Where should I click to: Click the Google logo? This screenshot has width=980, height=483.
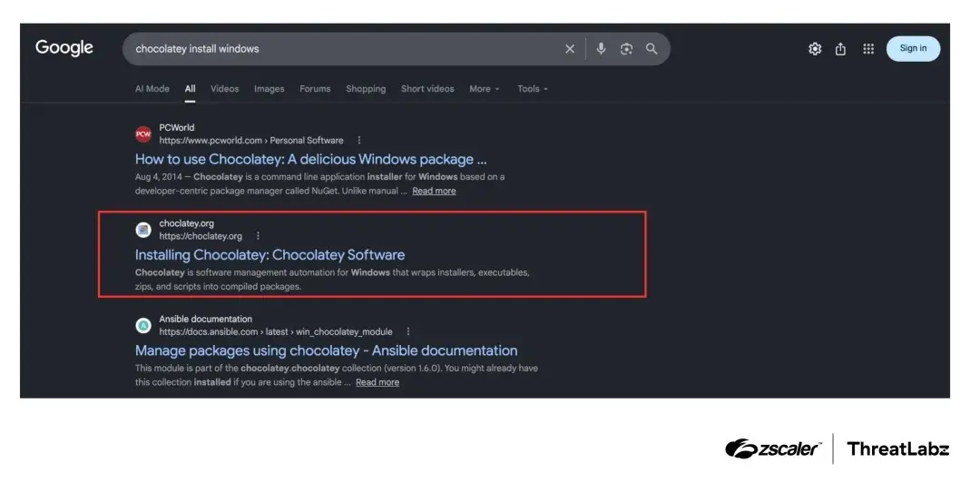pos(64,48)
